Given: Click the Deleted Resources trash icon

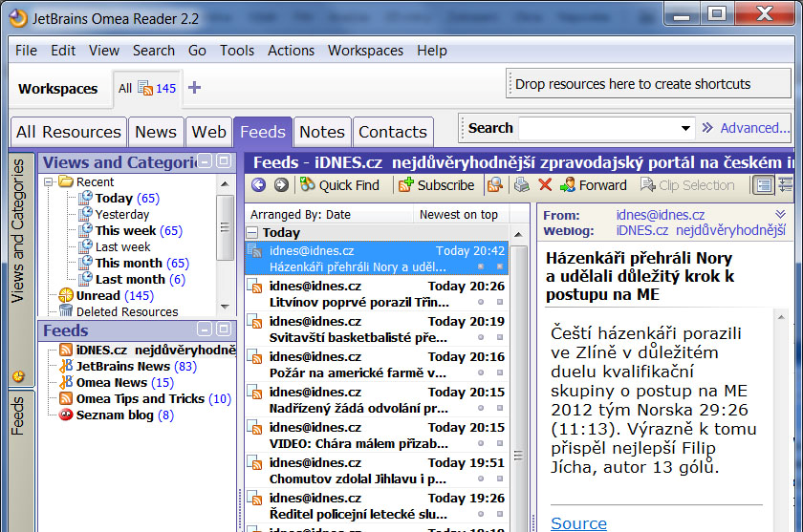Looking at the screenshot, I should (x=66, y=311).
